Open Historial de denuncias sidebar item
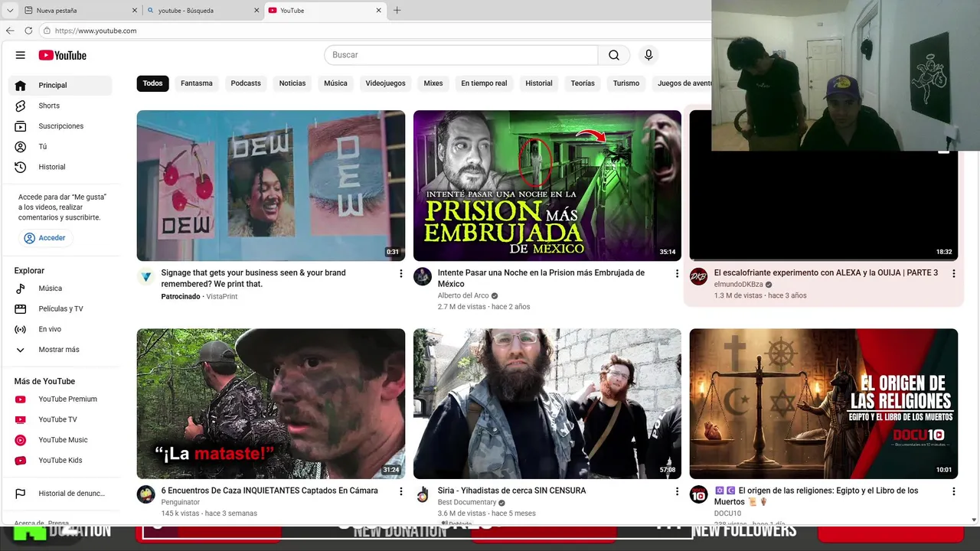The image size is (980, 551). click(60, 494)
